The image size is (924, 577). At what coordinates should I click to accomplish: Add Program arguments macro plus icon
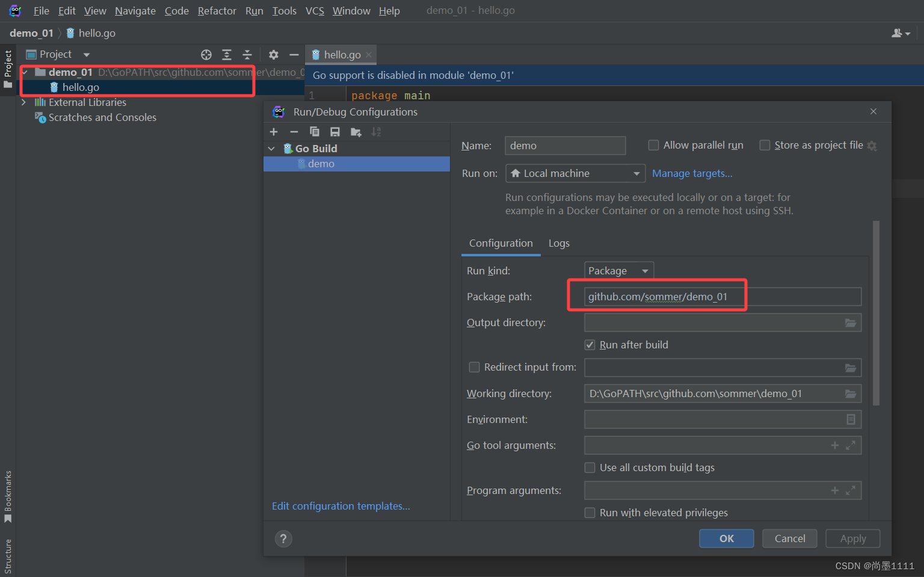[x=835, y=490]
